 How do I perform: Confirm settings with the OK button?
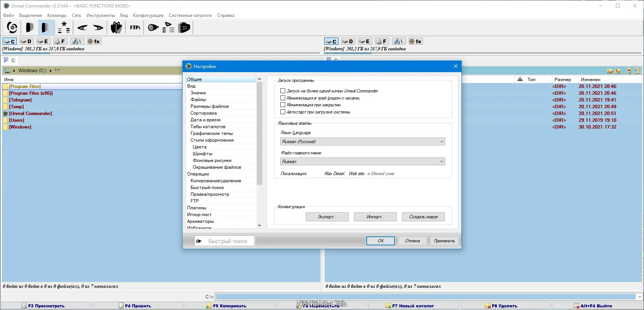point(381,241)
